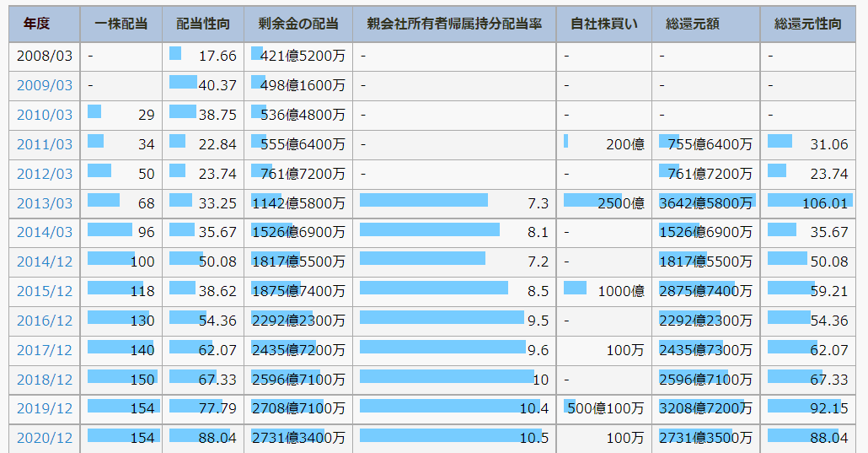The width and height of the screenshot is (868, 453).
Task: Select the dividend per share value 68
Action: click(121, 203)
